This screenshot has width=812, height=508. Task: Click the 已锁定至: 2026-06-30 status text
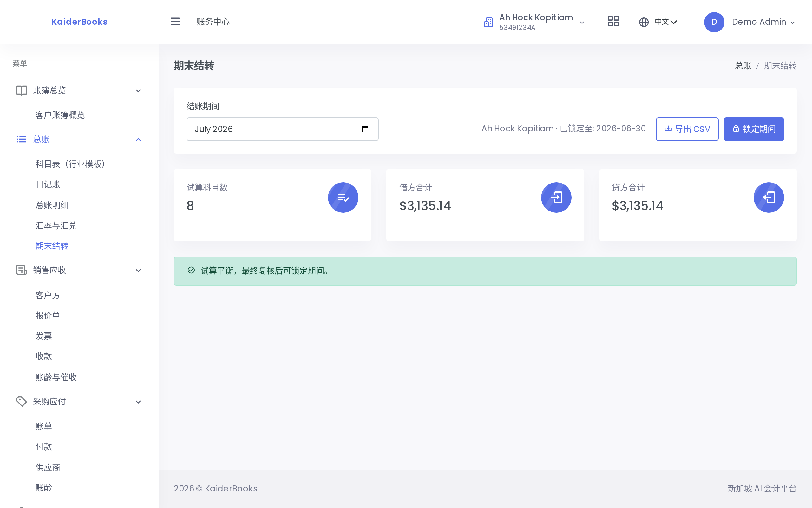603,129
